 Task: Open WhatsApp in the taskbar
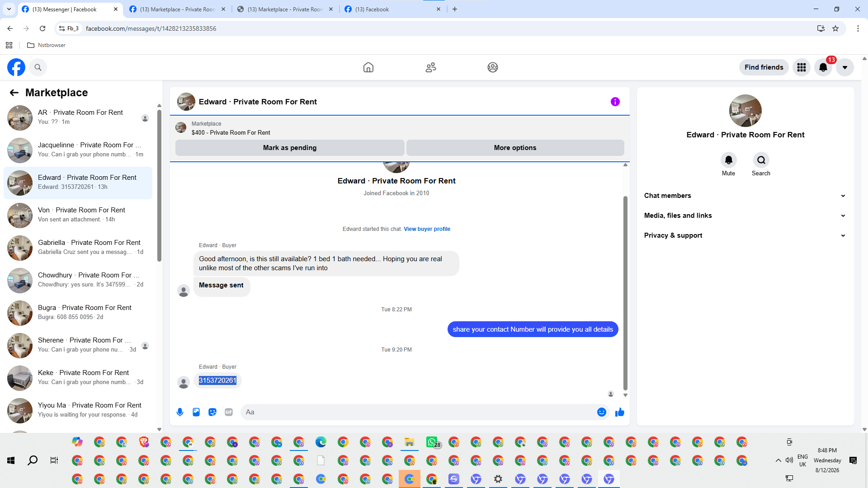(x=432, y=442)
